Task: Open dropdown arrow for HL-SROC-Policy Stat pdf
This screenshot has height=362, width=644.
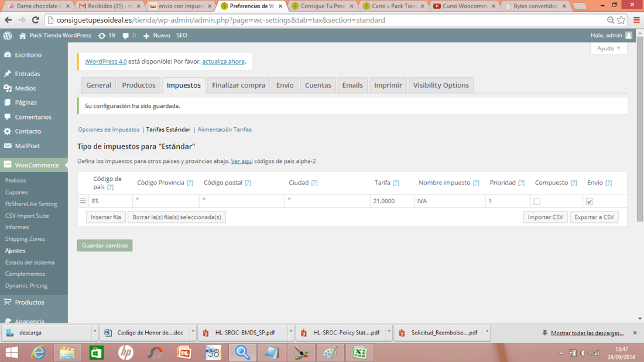Action: 389,332
